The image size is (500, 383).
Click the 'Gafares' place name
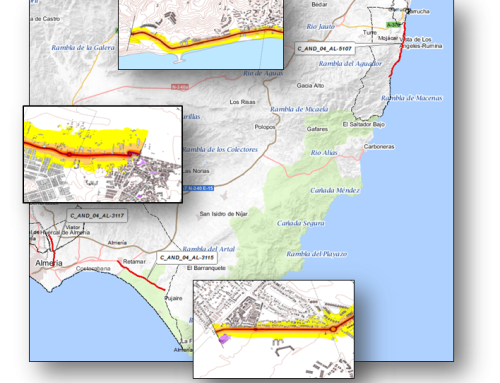pyautogui.click(x=317, y=129)
